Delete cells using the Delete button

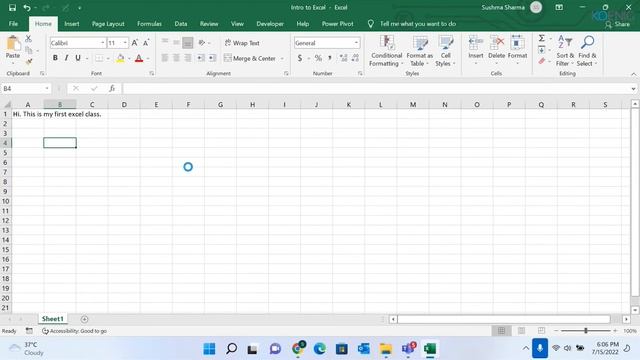pyautogui.click(x=496, y=51)
